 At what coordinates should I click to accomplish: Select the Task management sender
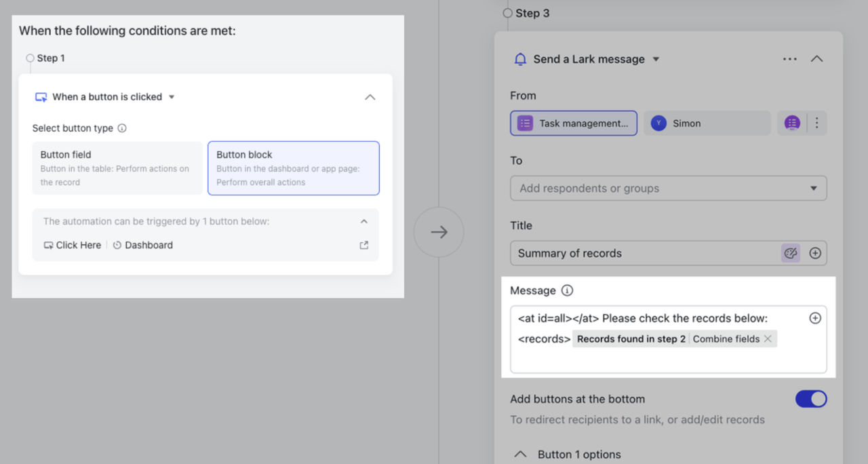(574, 123)
